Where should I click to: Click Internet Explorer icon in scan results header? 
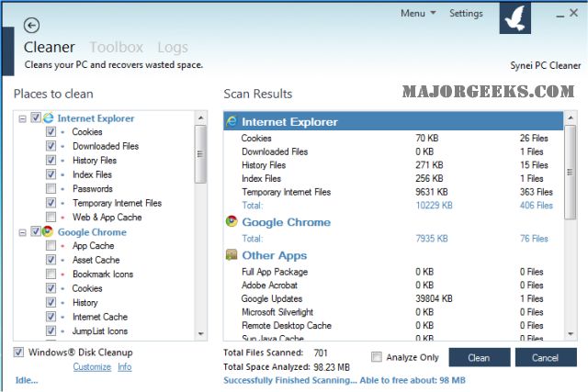[232, 121]
